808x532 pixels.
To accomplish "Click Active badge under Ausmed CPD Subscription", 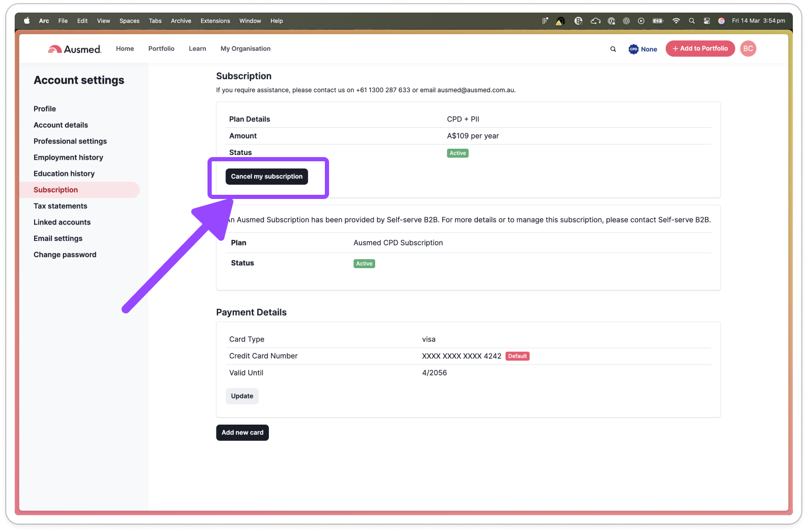I will 364,264.
